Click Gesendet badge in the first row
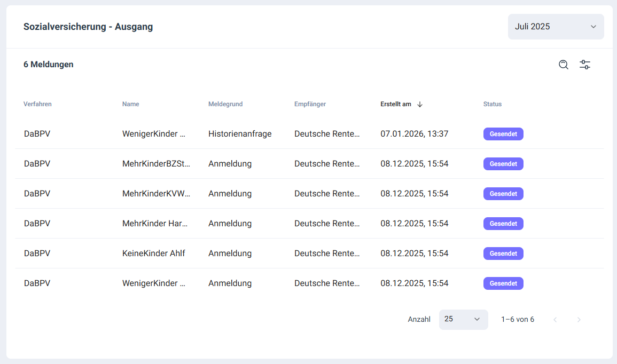Image resolution: width=617 pixels, height=364 pixels. 503,134
